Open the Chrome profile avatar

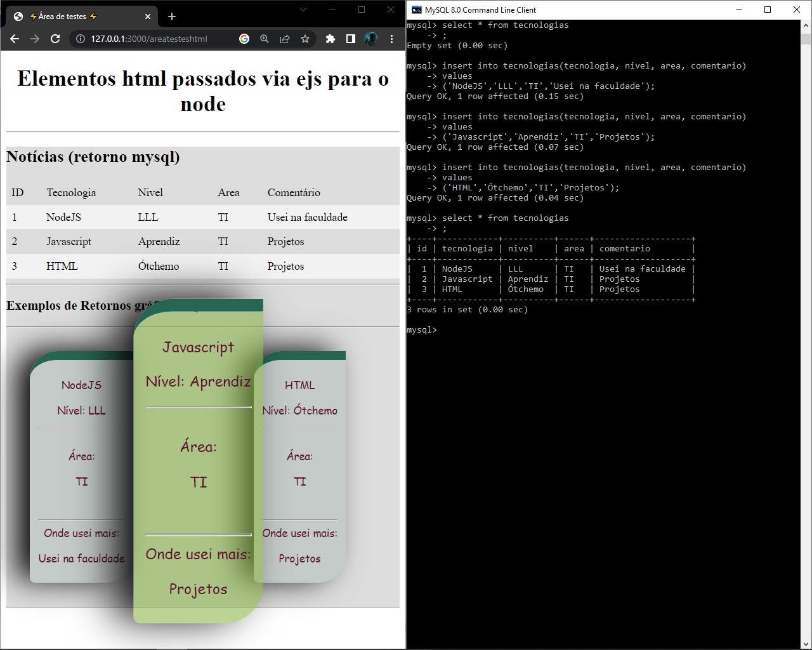click(x=371, y=39)
